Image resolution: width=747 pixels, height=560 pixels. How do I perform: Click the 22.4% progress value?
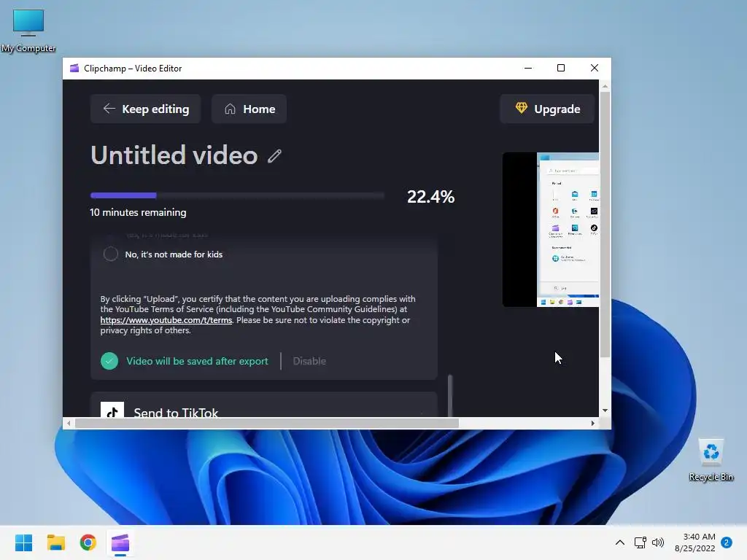[x=430, y=197]
